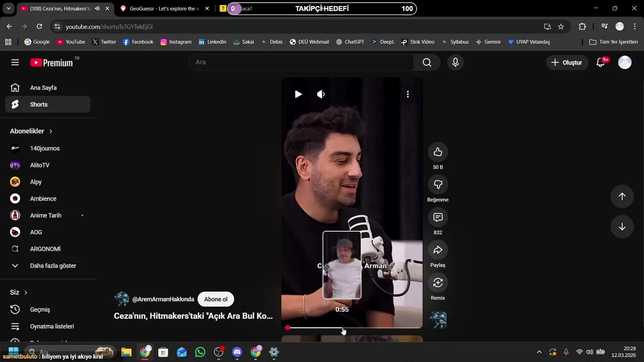Viewport: 644px width, 362px height.
Task: Open Oynatma listeleri playlists
Action: 48,326
